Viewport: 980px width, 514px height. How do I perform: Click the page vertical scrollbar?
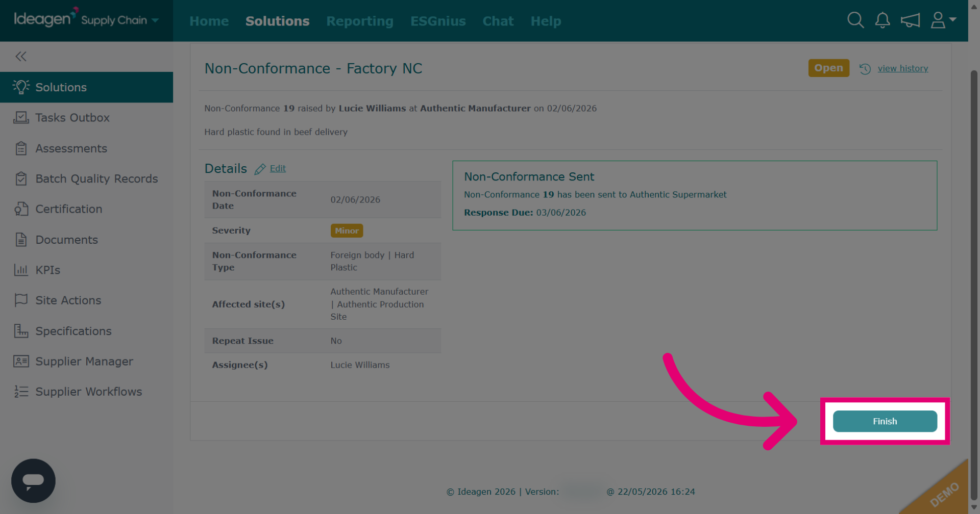pyautogui.click(x=974, y=286)
